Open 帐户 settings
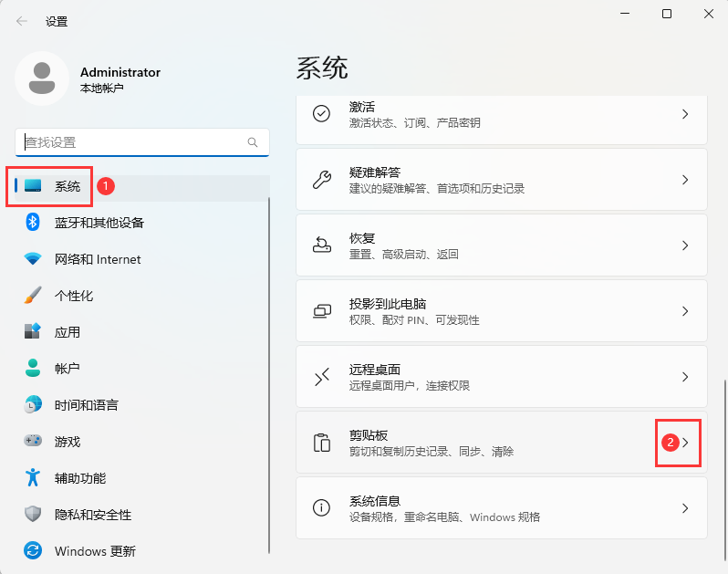Image resolution: width=728 pixels, height=574 pixels. click(x=141, y=369)
